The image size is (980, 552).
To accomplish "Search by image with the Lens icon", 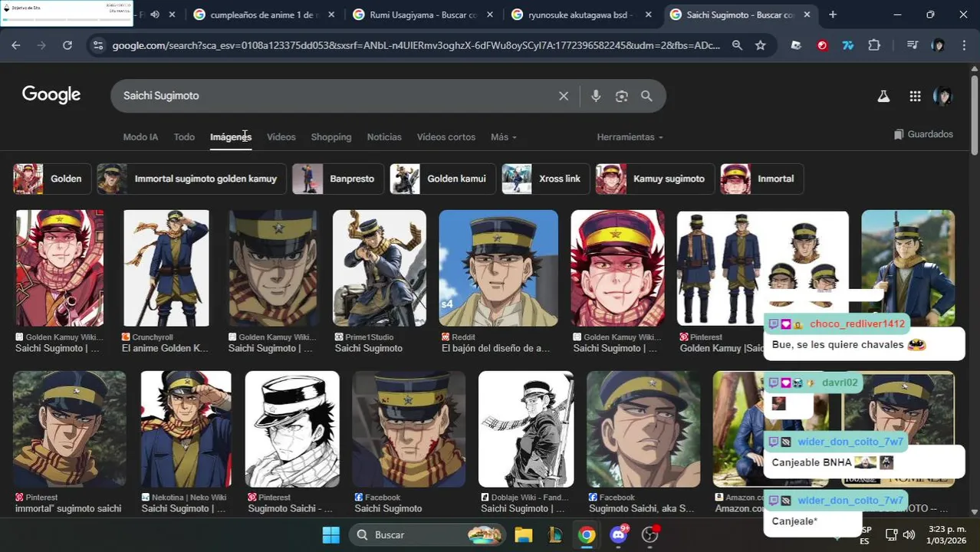I will 622,96.
